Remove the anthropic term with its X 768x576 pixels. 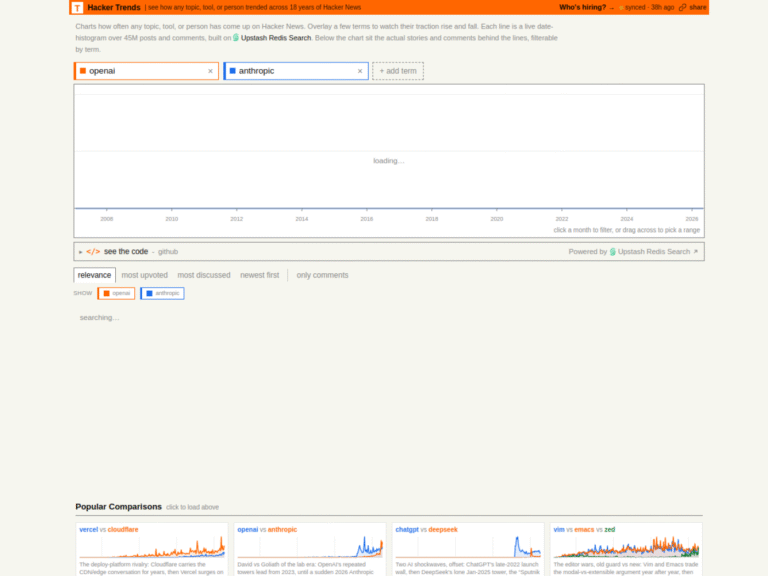point(360,71)
